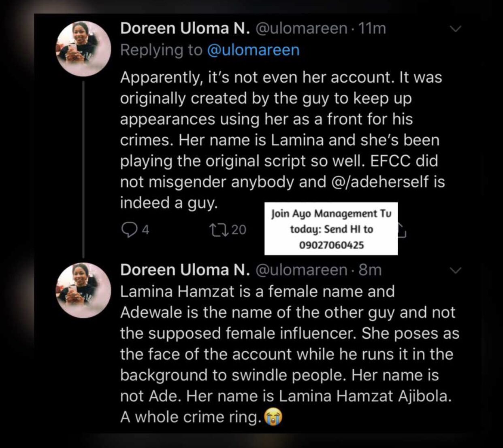
Task: Click the grey @ulomareen handle on 8m tweet
Action: (302, 270)
